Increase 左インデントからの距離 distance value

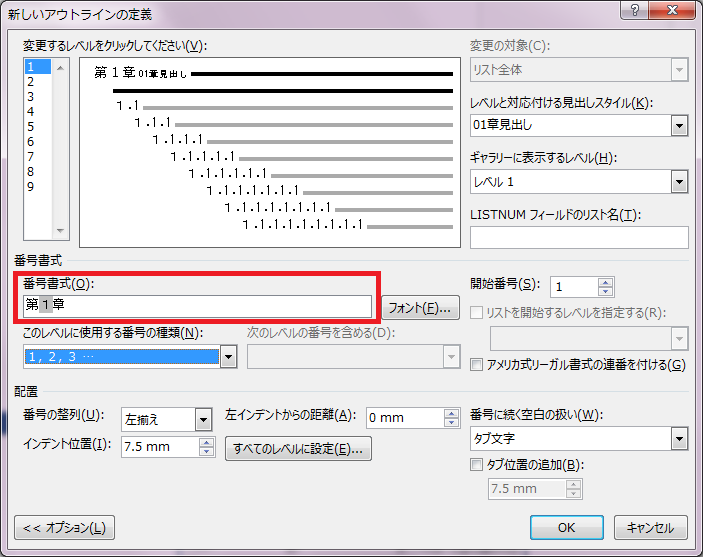(x=451, y=413)
